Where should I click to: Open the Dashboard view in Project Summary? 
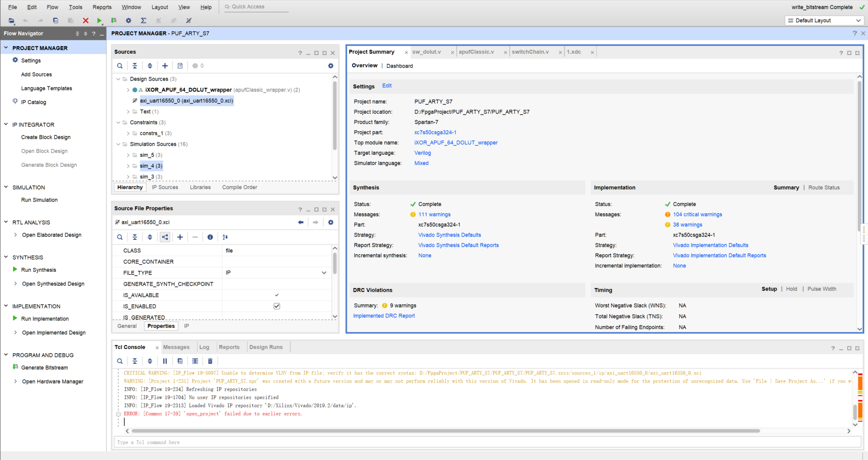pyautogui.click(x=400, y=66)
